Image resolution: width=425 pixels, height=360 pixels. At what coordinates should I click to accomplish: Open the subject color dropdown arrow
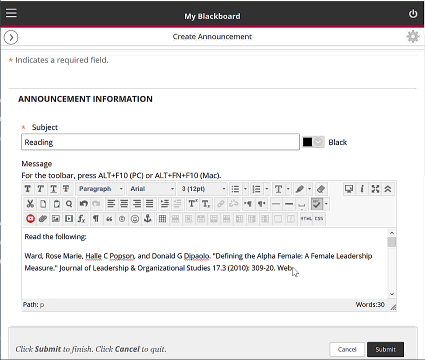click(319, 142)
